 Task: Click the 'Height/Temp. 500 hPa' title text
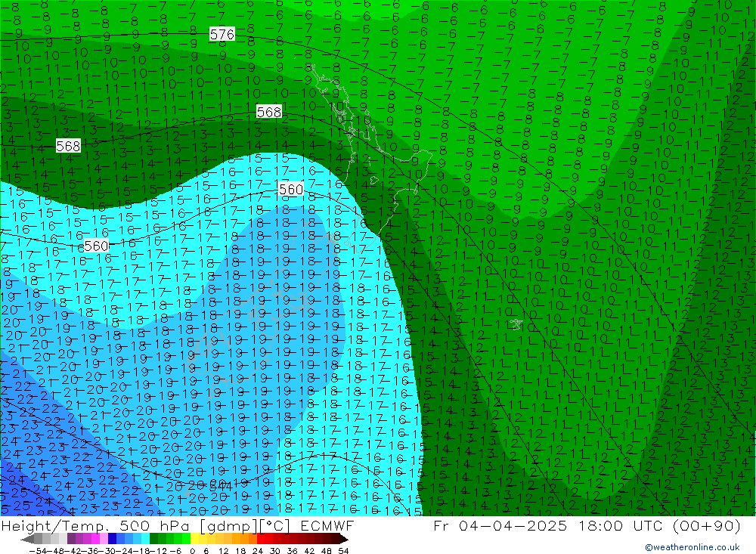(x=98, y=525)
